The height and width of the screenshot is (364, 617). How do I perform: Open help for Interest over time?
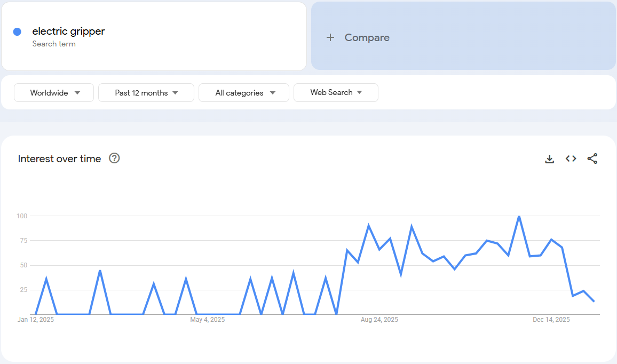(x=114, y=158)
